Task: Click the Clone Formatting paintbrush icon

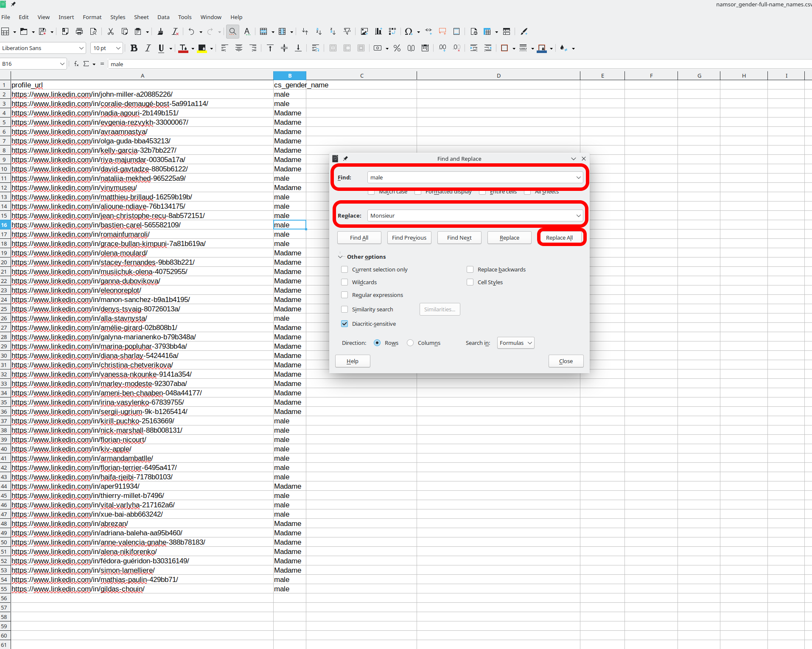Action: (160, 31)
